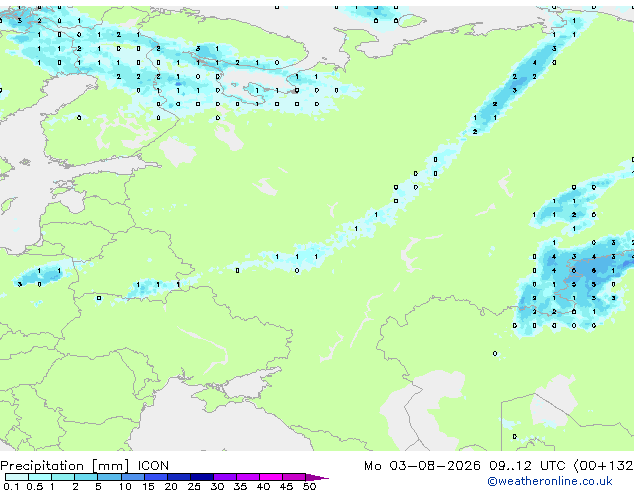The width and height of the screenshot is (634, 490).
Task: Click the 0.1–0.5 mm legend color swatch
Action: point(17,477)
